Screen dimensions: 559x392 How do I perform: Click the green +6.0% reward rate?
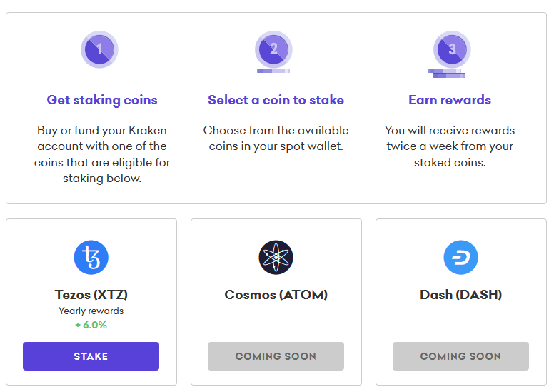click(91, 325)
